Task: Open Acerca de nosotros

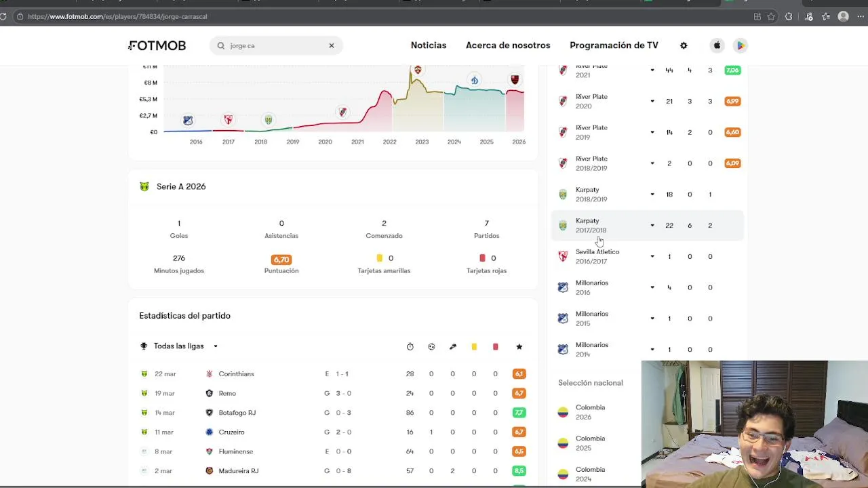Action: (x=508, y=45)
